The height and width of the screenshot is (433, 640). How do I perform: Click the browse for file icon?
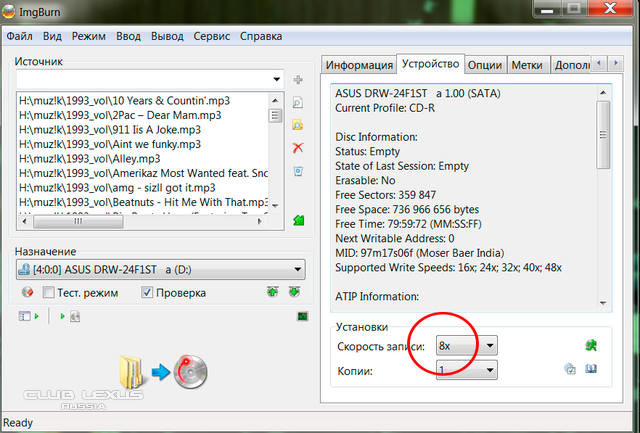tap(297, 102)
